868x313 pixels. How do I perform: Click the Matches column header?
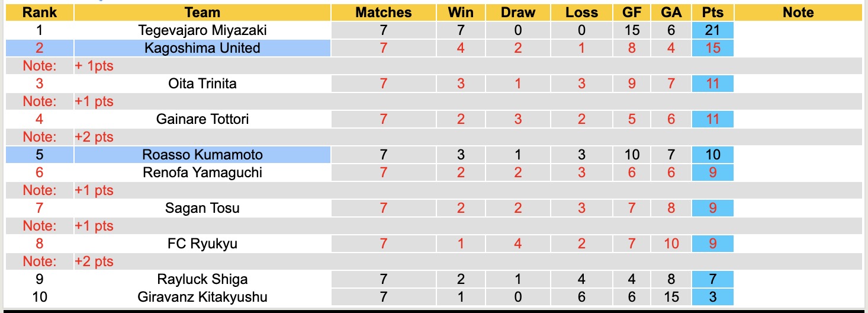[383, 12]
